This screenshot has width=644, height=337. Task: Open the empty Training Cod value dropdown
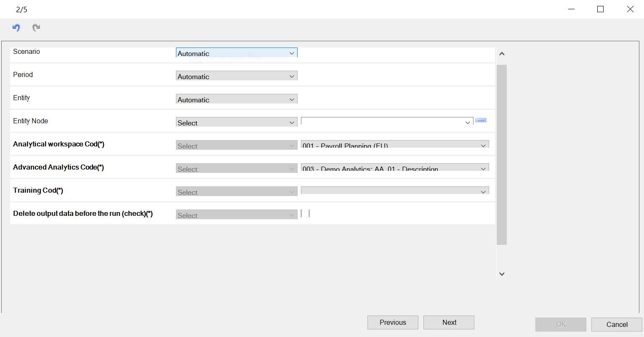pos(395,191)
